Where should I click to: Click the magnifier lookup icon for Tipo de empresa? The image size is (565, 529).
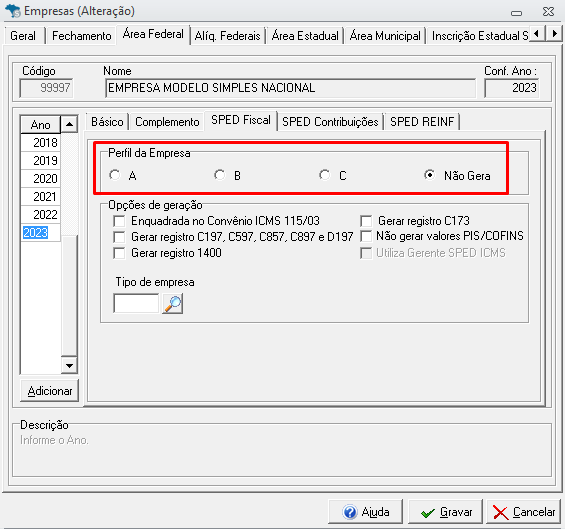pos(173,303)
